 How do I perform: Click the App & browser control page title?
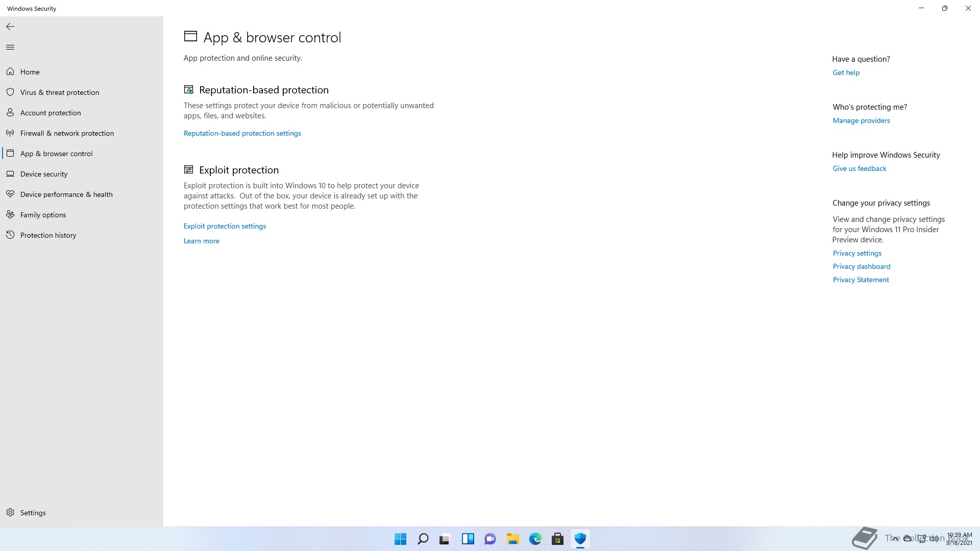pyautogui.click(x=272, y=37)
